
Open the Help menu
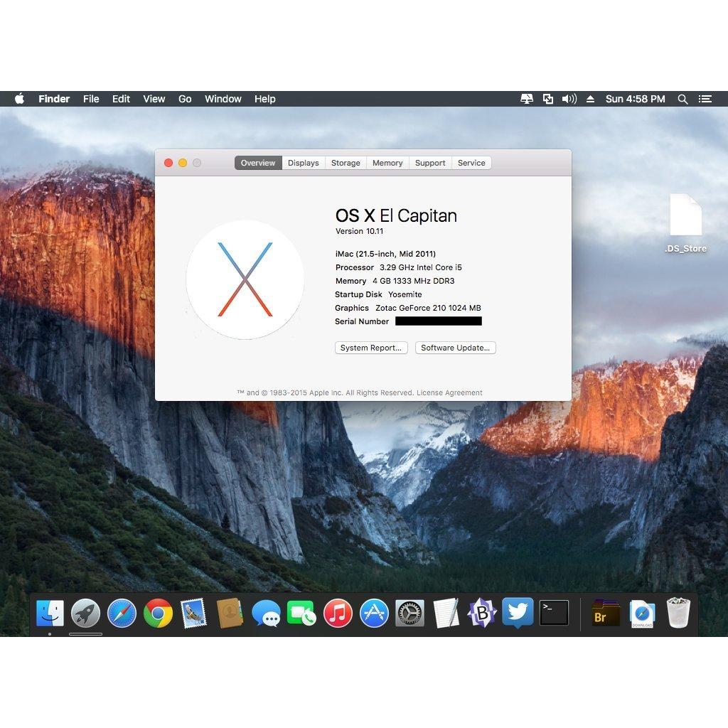[264, 99]
